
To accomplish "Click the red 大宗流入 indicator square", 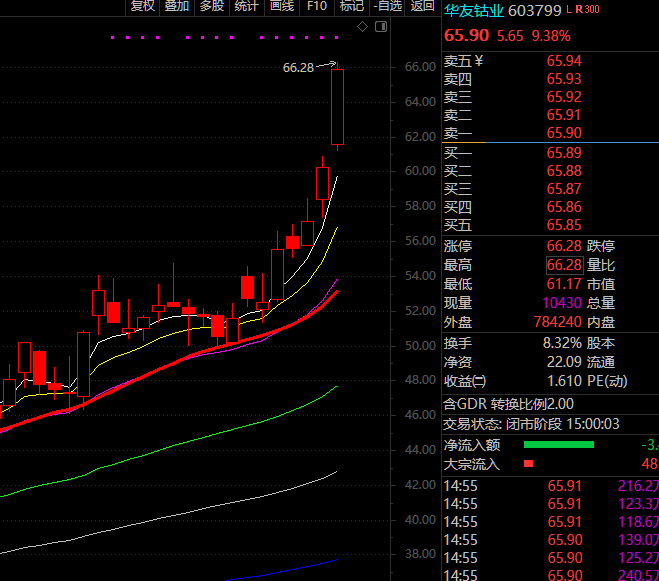I will (529, 464).
